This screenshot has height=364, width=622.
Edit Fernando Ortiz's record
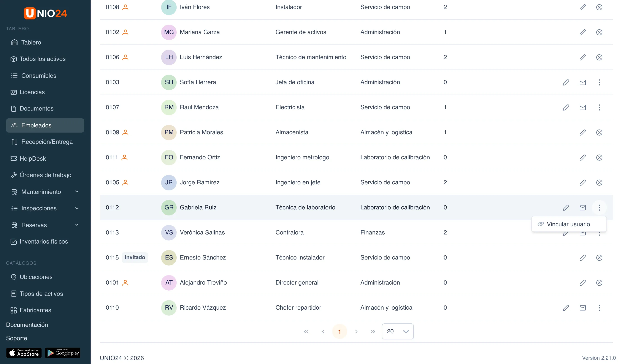click(582, 157)
